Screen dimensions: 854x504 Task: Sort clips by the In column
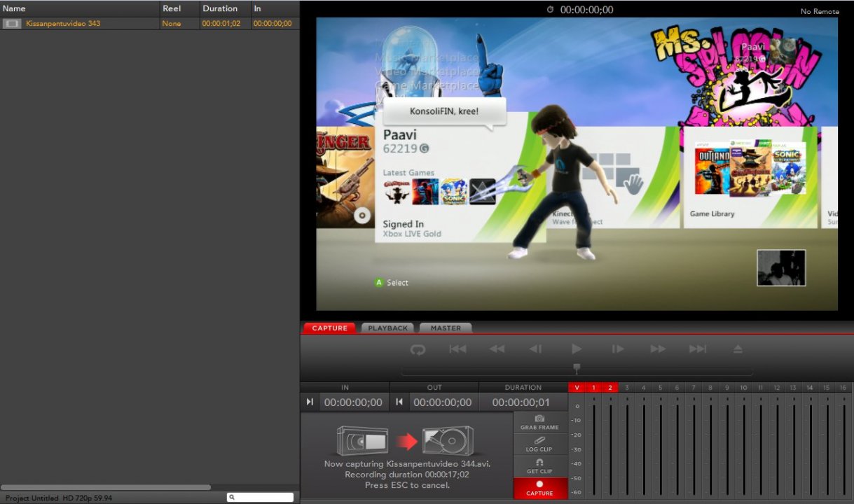(275, 8)
